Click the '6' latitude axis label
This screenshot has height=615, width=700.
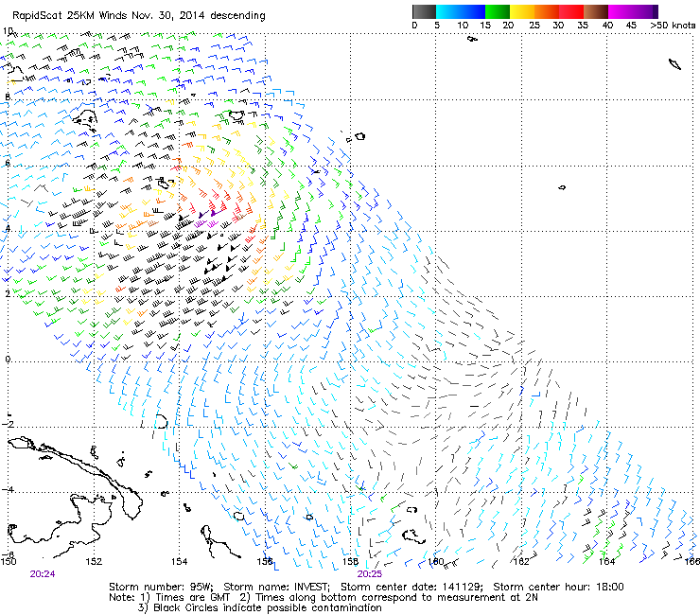8,163
